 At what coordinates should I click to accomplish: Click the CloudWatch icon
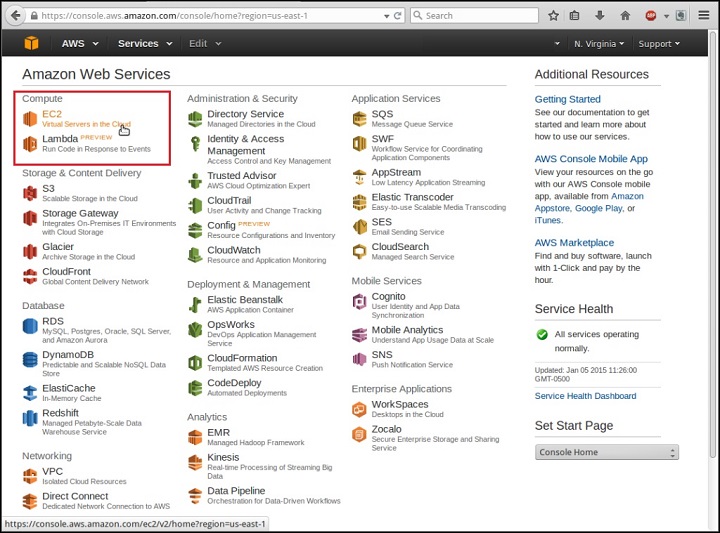click(195, 255)
